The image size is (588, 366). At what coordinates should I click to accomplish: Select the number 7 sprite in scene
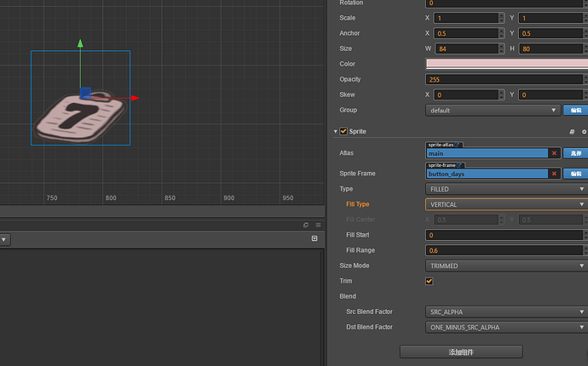tap(80, 117)
